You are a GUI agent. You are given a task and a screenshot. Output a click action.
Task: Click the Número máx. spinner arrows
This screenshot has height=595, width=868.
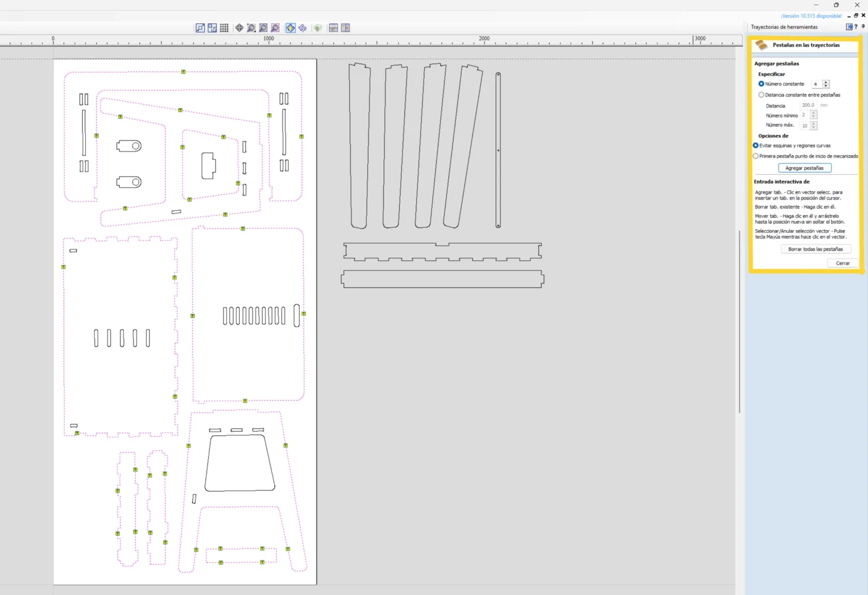point(813,126)
